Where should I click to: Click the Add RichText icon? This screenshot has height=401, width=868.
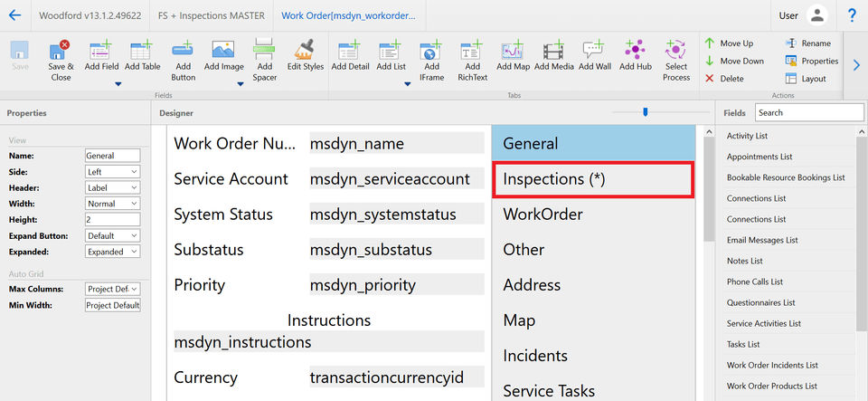(472, 50)
